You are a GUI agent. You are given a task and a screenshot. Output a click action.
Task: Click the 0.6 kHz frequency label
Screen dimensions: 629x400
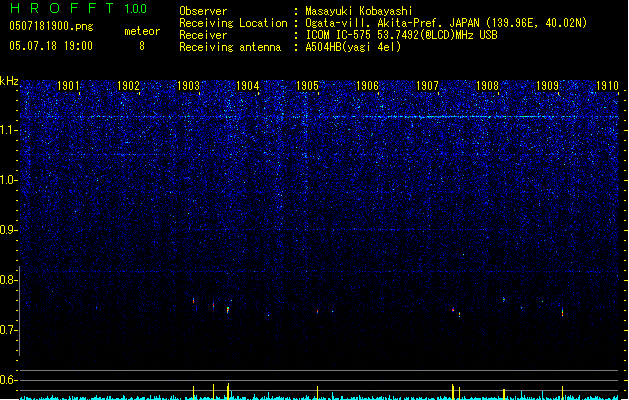(8, 380)
